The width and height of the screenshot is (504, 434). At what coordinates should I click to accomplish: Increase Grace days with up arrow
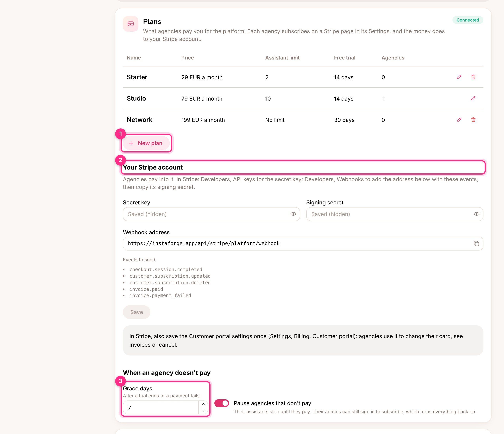click(203, 404)
